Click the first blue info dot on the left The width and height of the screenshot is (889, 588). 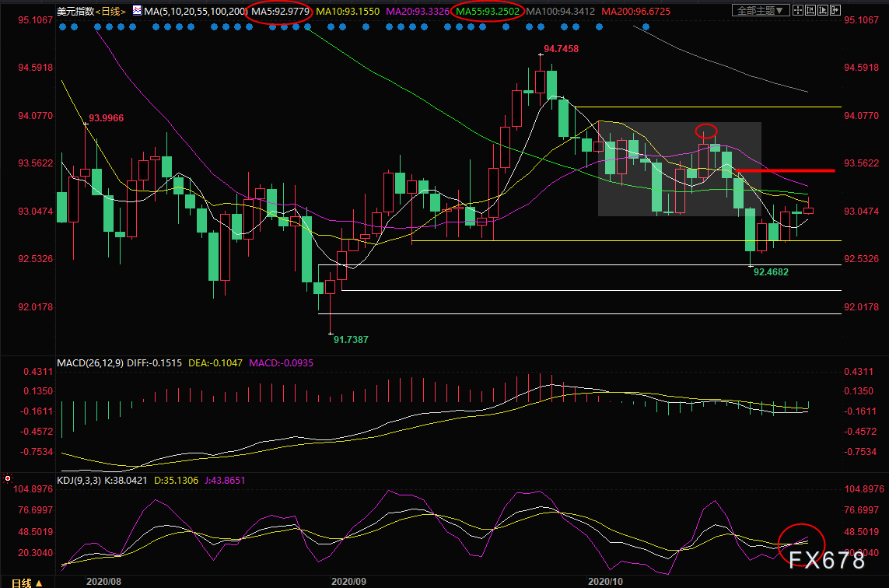(62, 26)
